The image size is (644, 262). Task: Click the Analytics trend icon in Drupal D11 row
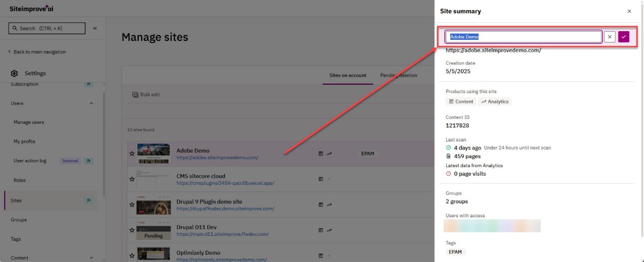(x=329, y=230)
